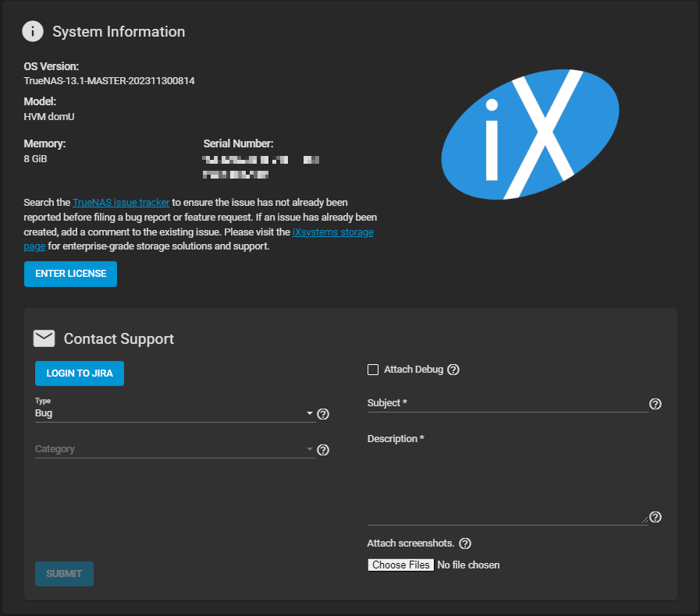The width and height of the screenshot is (700, 616).
Task: Open help tooltip for Attach Debug
Action: tap(453, 370)
